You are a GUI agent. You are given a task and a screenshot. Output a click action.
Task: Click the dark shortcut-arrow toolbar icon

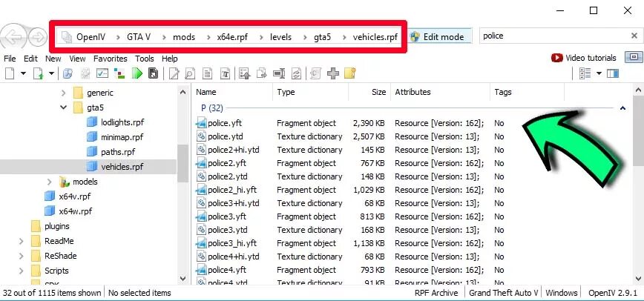[153, 73]
